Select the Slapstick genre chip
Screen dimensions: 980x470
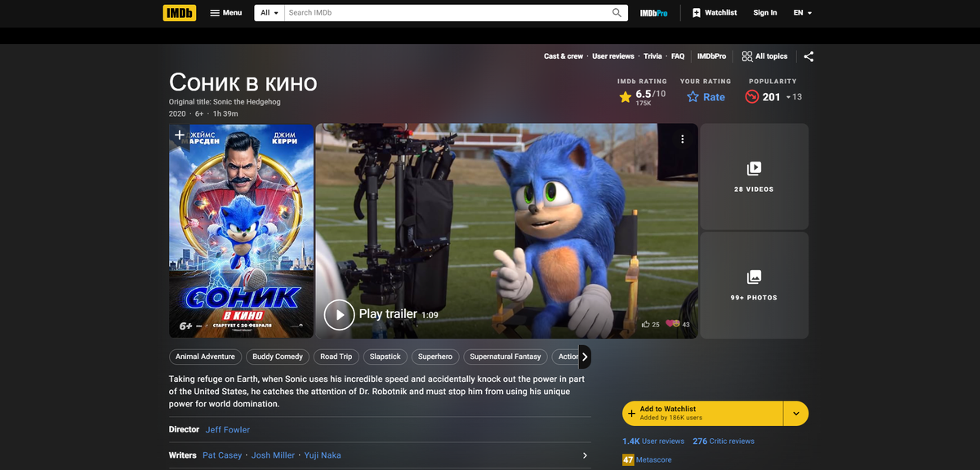point(385,357)
